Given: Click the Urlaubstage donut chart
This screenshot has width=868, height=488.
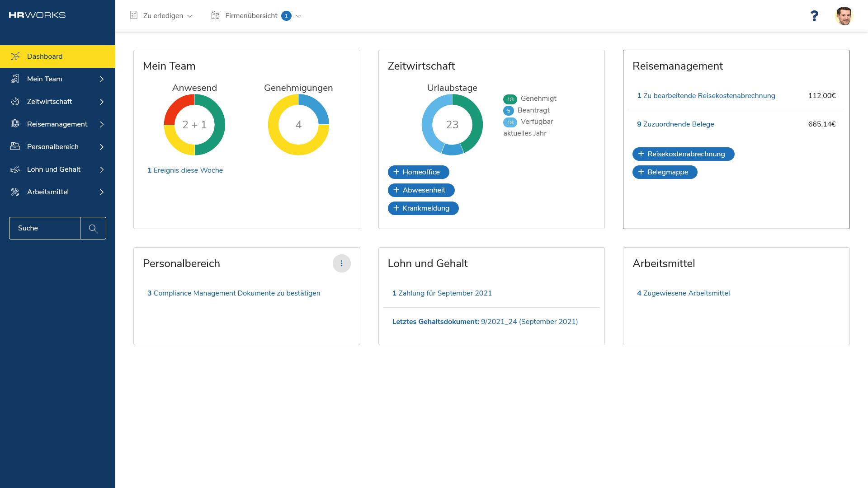Looking at the screenshot, I should tap(452, 124).
